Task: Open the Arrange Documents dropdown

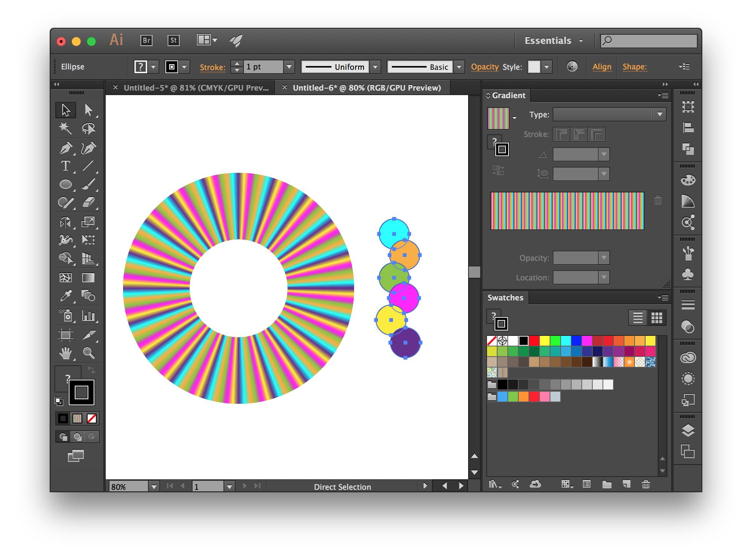Action: (207, 40)
